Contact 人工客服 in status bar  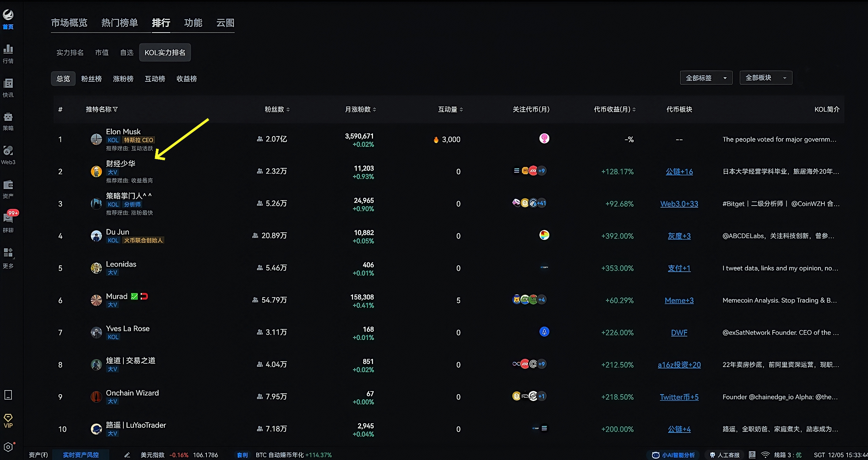725,455
